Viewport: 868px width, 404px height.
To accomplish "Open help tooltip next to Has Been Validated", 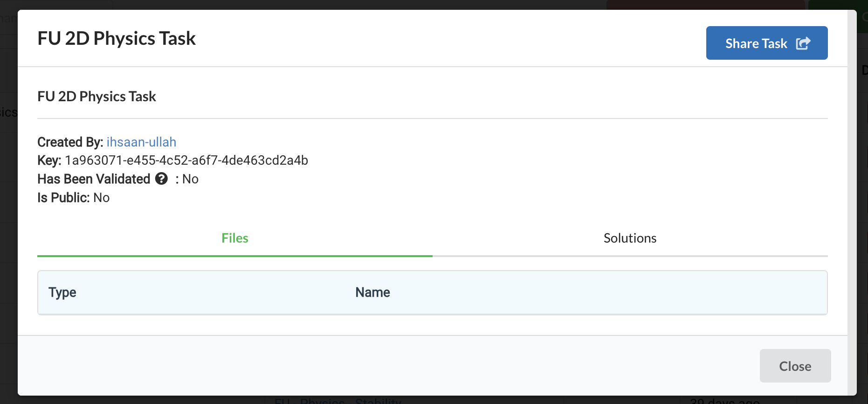I will tap(161, 179).
